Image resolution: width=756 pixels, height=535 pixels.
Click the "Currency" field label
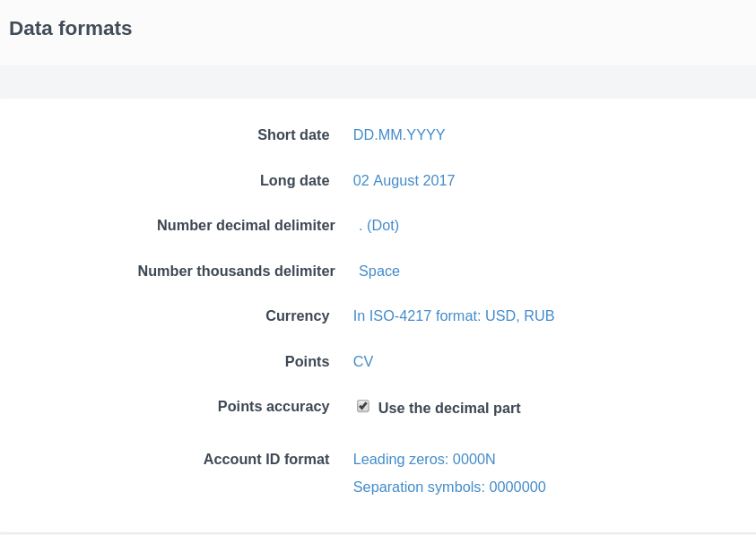point(298,316)
